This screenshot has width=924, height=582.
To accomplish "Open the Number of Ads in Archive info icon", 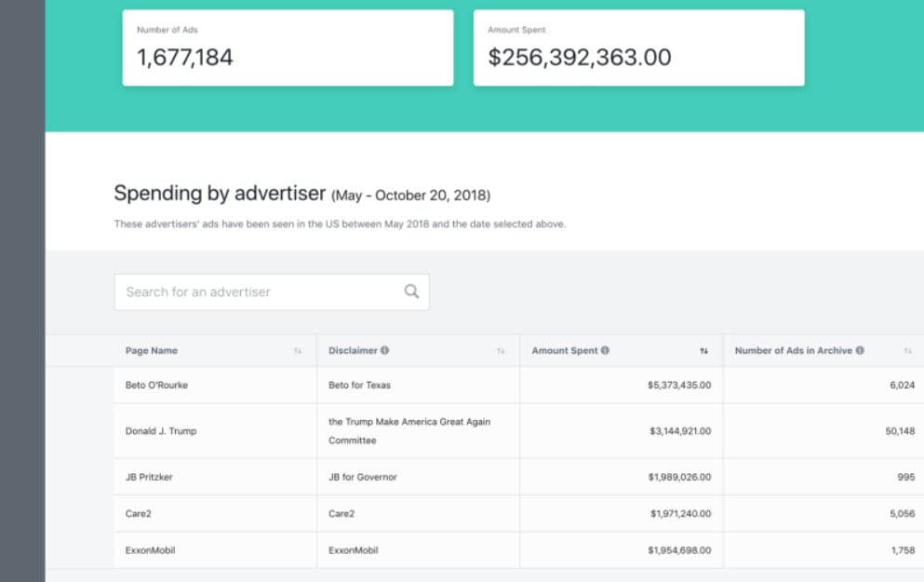I will click(x=860, y=350).
